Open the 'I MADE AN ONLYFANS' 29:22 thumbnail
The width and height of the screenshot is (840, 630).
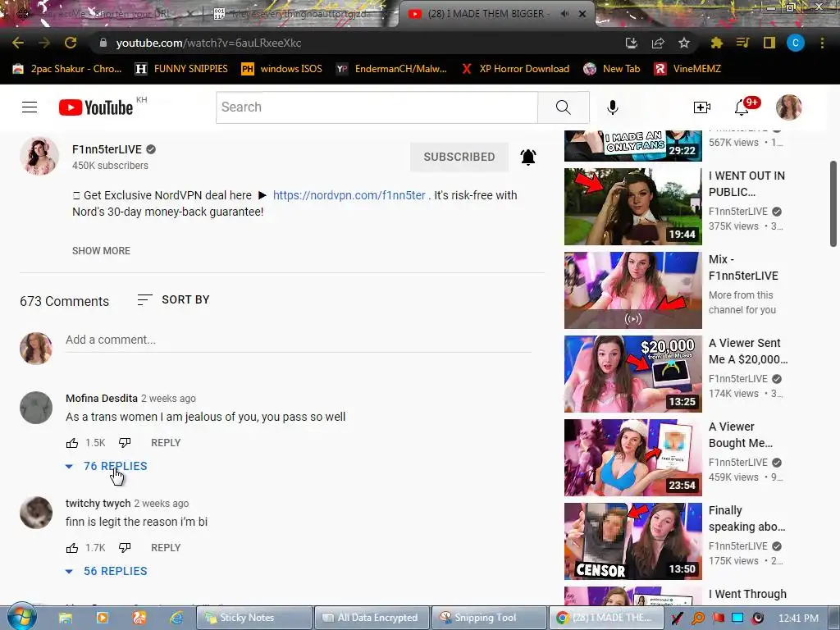tap(632, 146)
